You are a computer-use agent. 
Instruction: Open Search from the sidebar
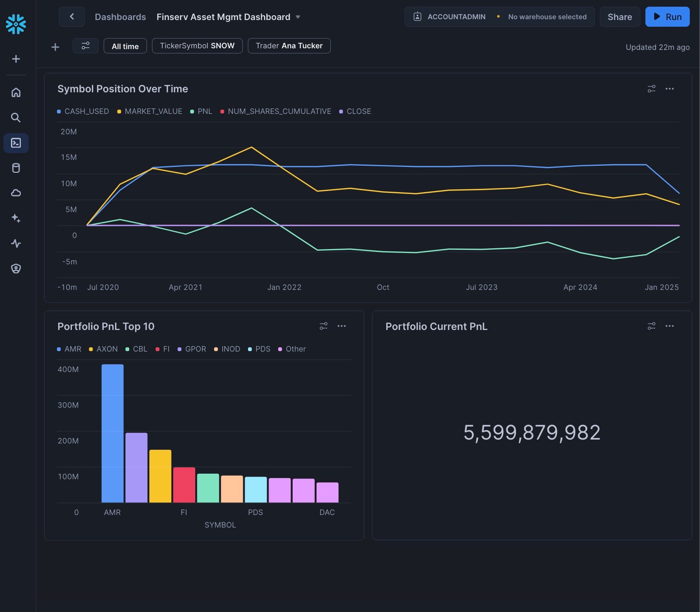pos(16,117)
